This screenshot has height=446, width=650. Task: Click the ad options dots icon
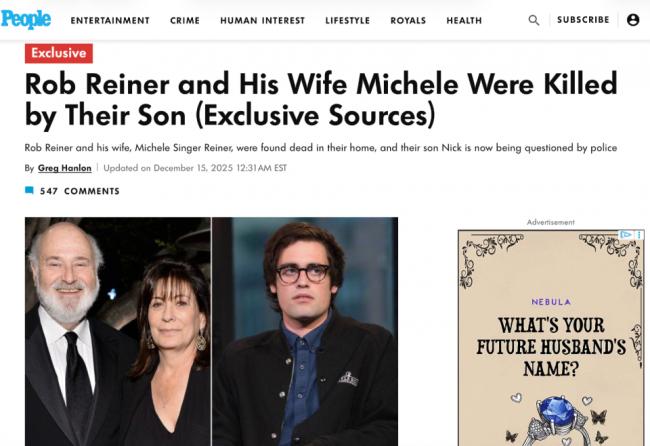click(637, 235)
